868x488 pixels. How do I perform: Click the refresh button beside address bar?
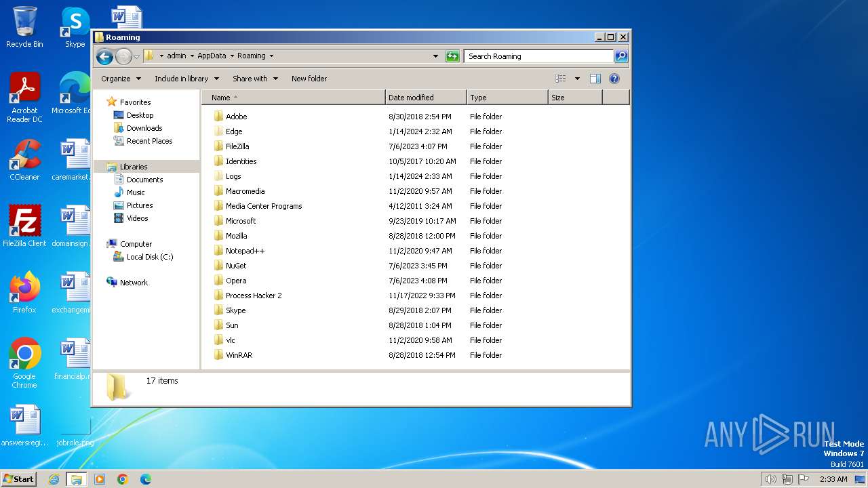pyautogui.click(x=452, y=56)
